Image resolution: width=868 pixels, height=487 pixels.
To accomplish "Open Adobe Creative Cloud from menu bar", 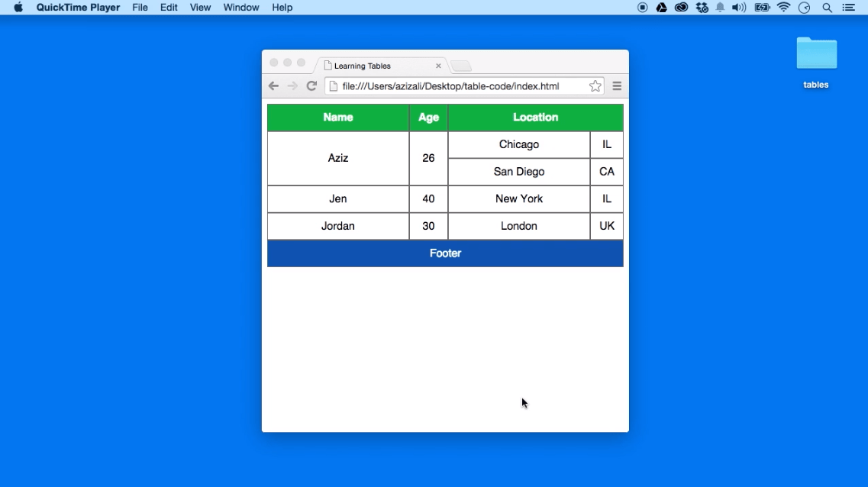I will point(682,8).
